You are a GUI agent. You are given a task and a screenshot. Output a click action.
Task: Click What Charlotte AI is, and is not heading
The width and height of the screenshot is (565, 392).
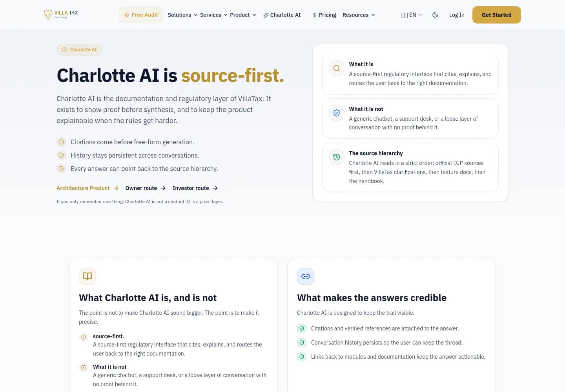point(148,298)
